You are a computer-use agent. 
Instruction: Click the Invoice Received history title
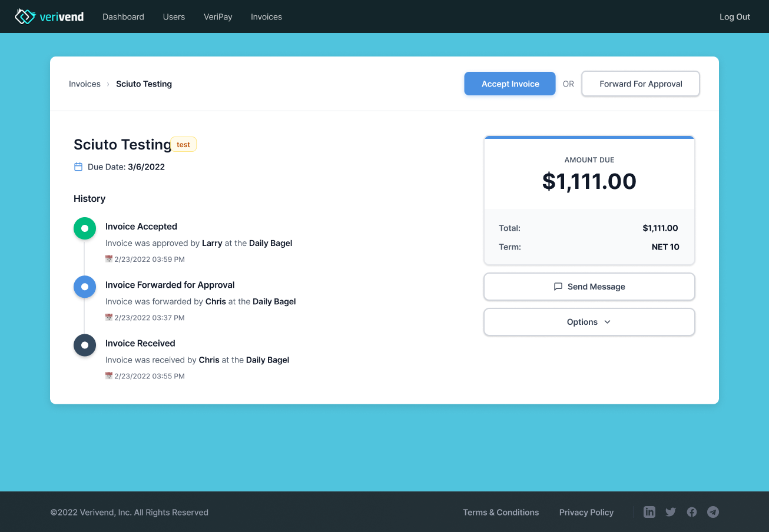point(140,343)
